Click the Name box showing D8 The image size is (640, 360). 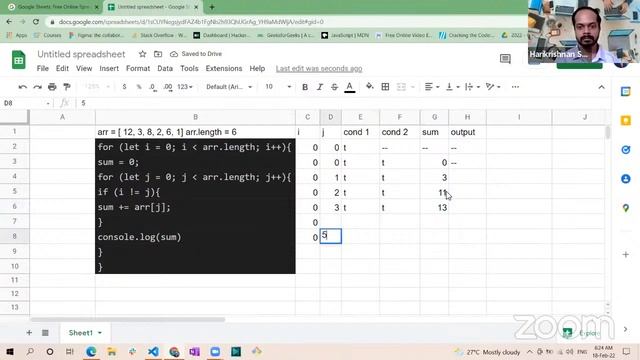27,103
